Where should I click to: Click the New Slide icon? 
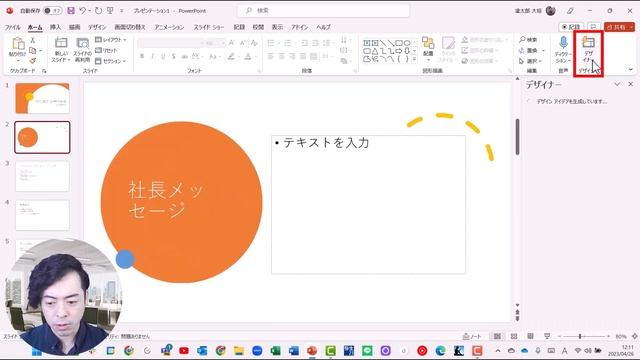(61, 43)
